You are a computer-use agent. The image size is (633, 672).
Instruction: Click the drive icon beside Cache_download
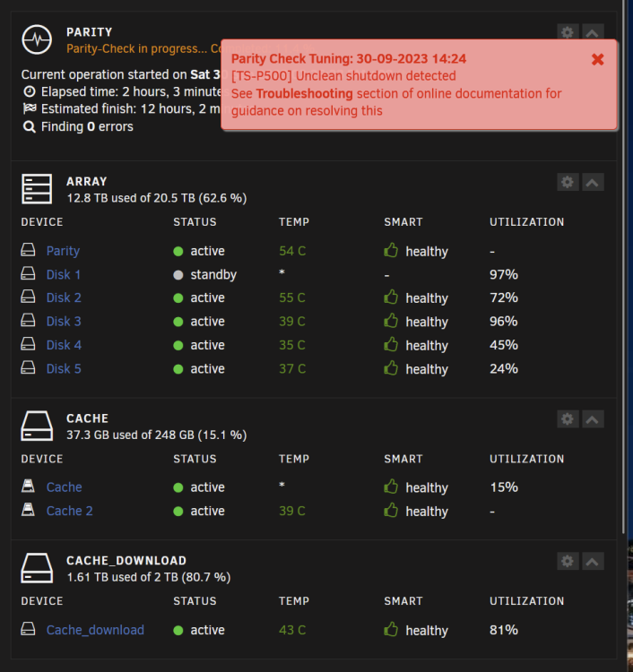click(29, 629)
